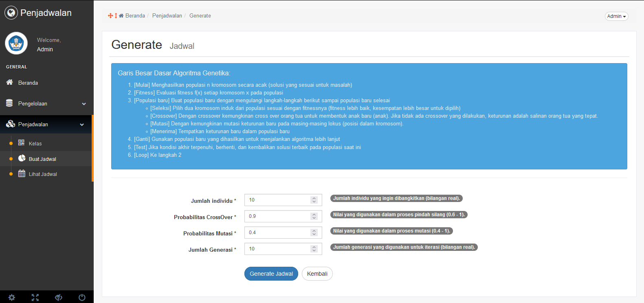Screen dimensions: 644x303
Task: Click the '[Loop] Ke langkah 2' line
Action: (x=158, y=155)
